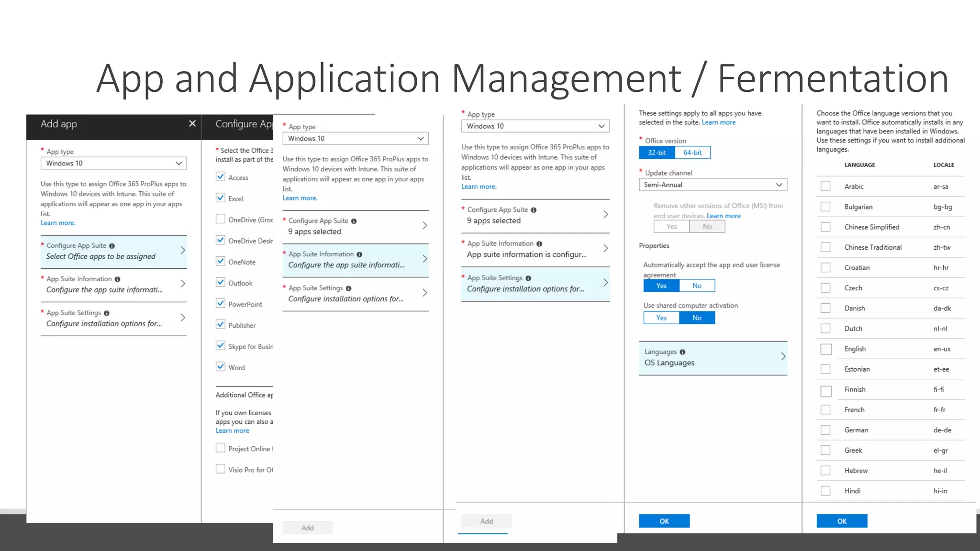Screen dimensions: 980x551
Task: Open App type dropdown in Add app panel
Action: coord(113,163)
